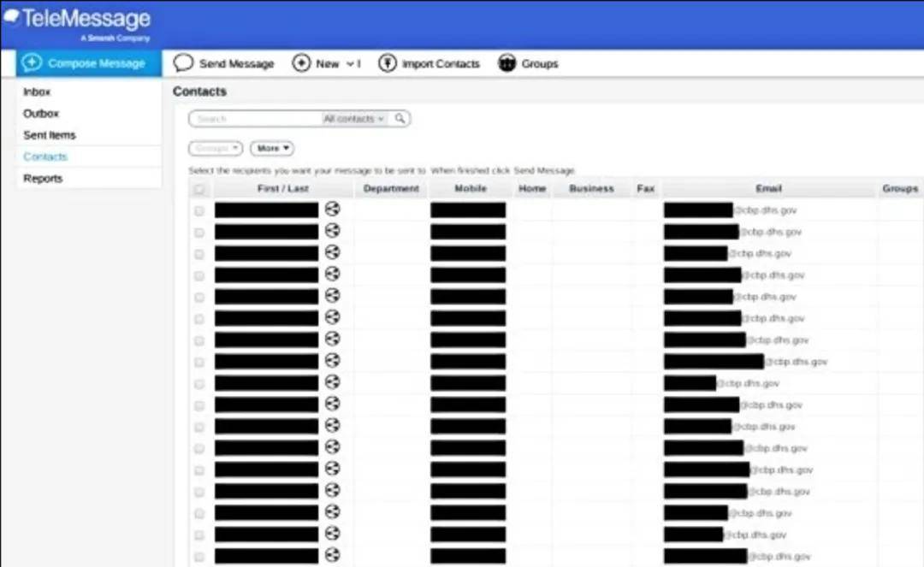Click the TeleMessage logo
Viewport: 924px width, 567px height.
77,24
